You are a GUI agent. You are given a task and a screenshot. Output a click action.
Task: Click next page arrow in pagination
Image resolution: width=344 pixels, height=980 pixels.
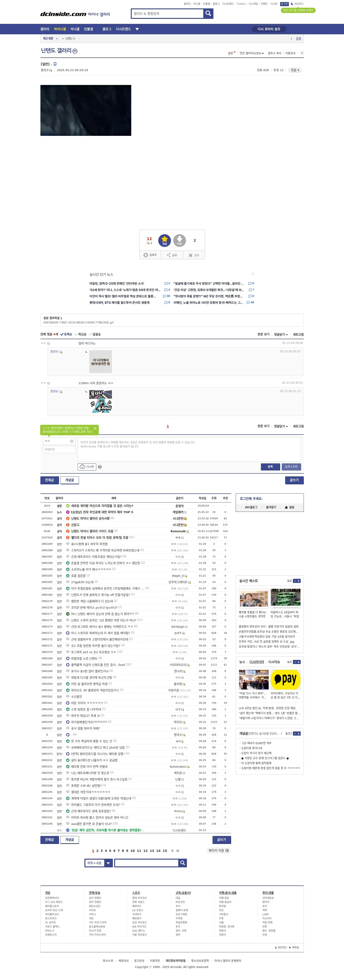(x=173, y=851)
